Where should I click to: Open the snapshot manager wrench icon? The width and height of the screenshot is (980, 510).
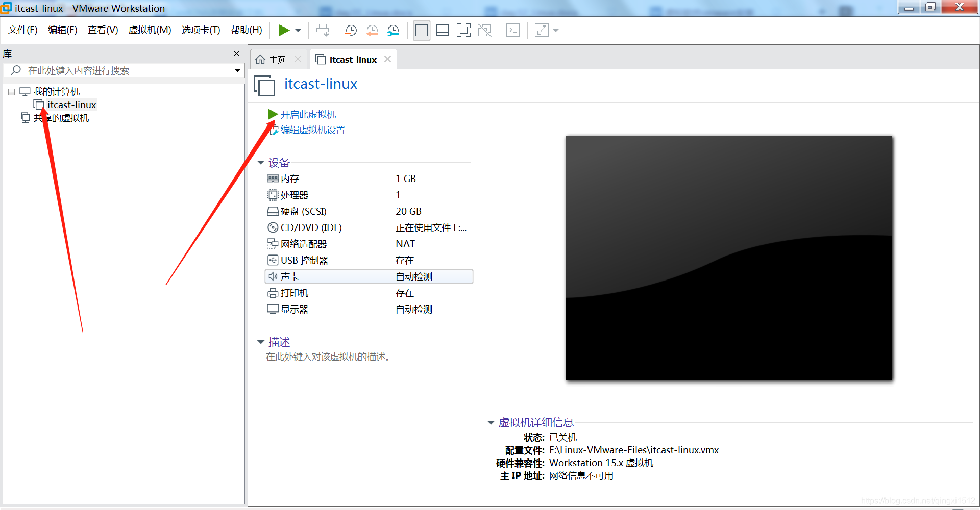[x=393, y=31]
